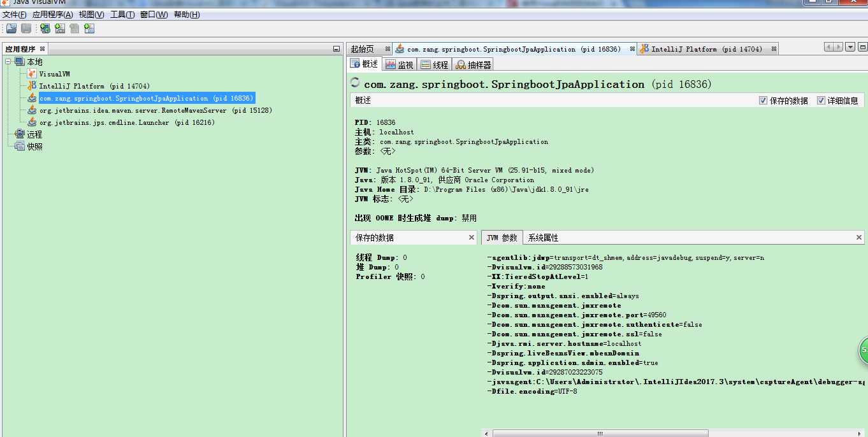
Task: Uncheck the 保存的数据 checkbox
Action: [763, 100]
